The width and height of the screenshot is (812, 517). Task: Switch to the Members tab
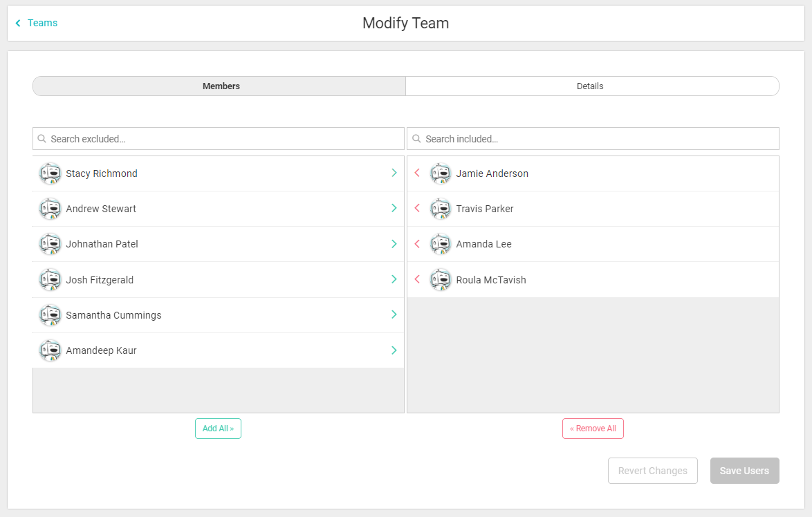(x=221, y=86)
